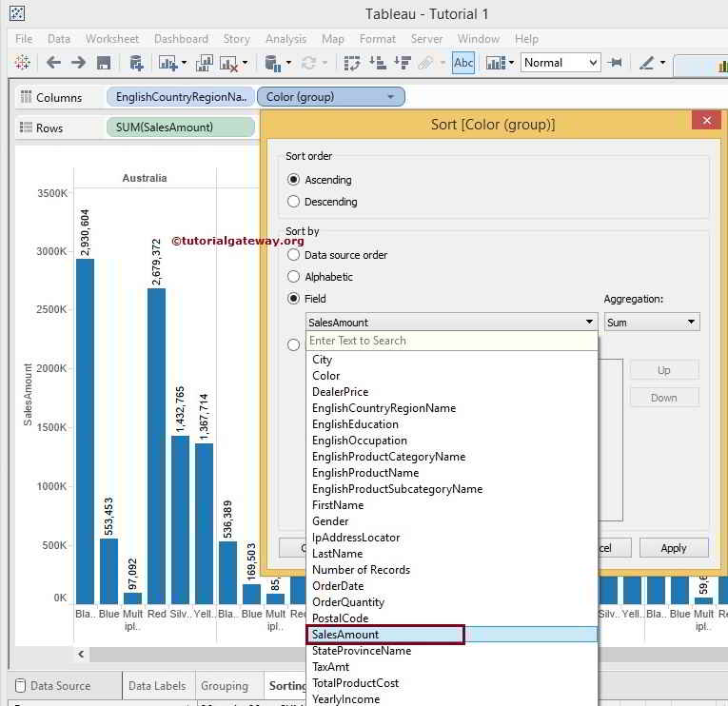728x706 pixels.
Task: Click the Redo forward arrow in toolbar
Action: (79, 63)
